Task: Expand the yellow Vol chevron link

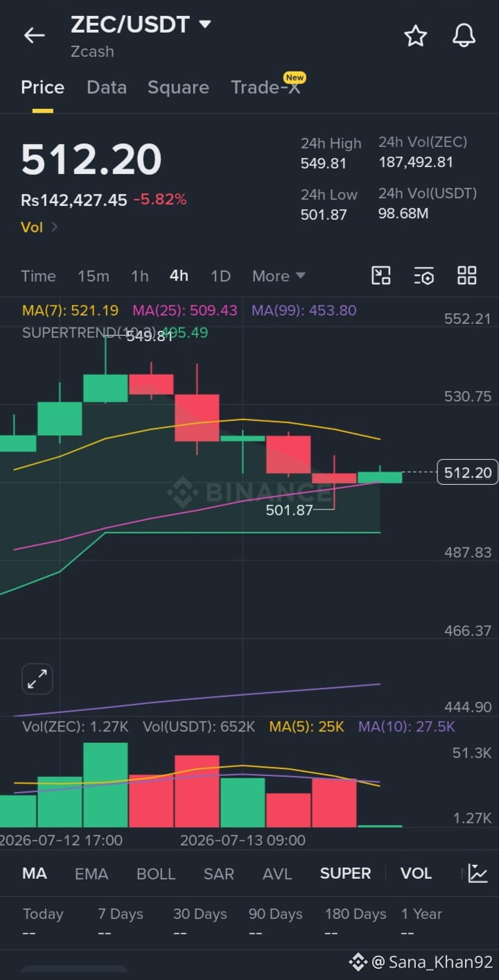Action: coord(40,227)
